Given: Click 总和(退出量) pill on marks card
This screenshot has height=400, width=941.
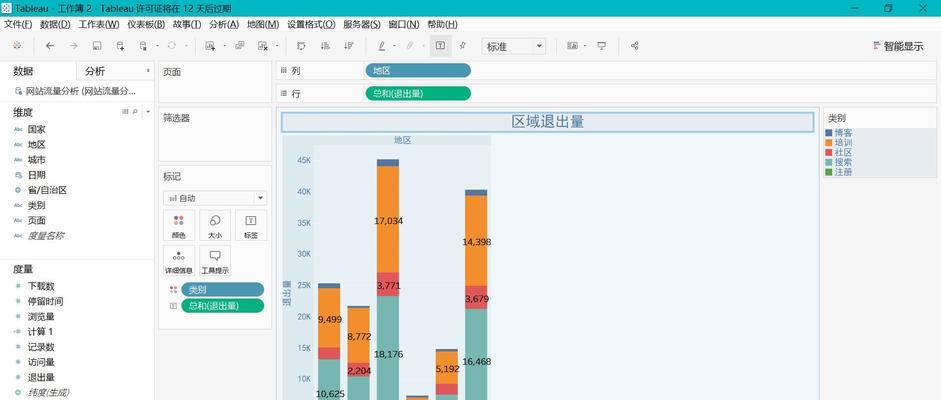Looking at the screenshot, I should tap(223, 306).
